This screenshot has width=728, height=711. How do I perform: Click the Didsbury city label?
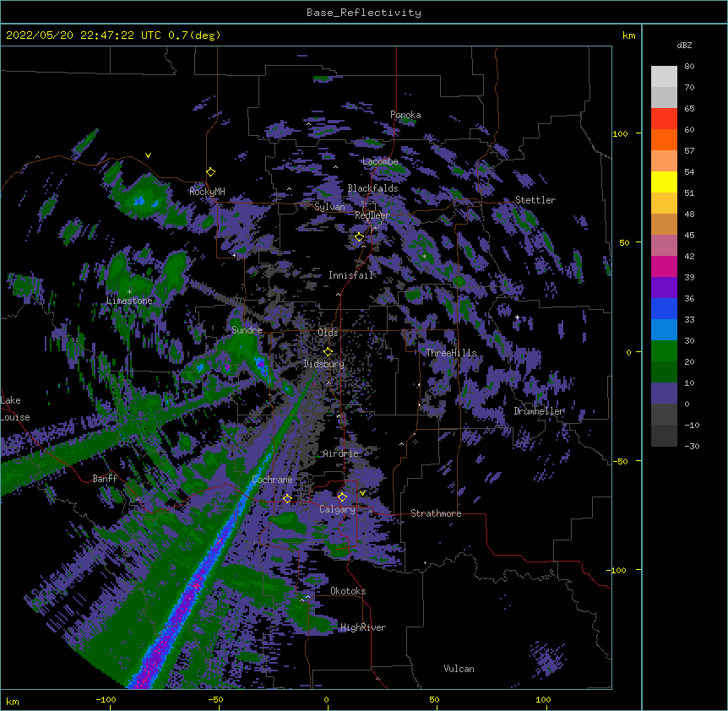[x=323, y=364]
